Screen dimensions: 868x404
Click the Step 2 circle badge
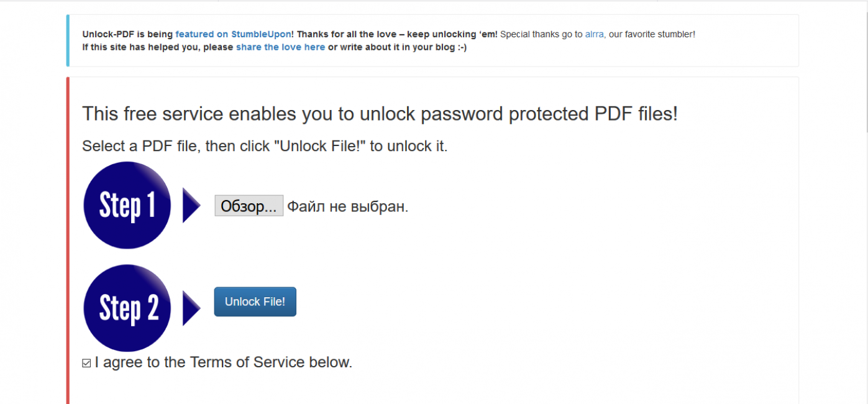click(x=127, y=308)
